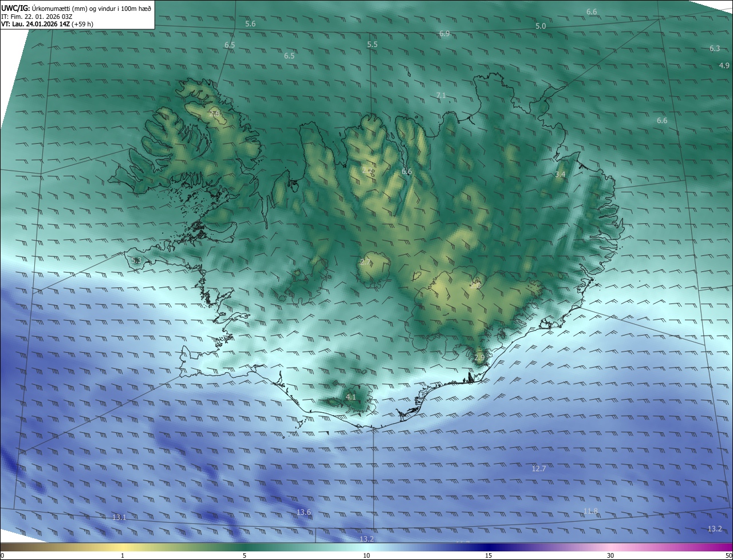Click the 6.3 value label on the map
Viewport: 733px width, 560px height.
tap(715, 49)
